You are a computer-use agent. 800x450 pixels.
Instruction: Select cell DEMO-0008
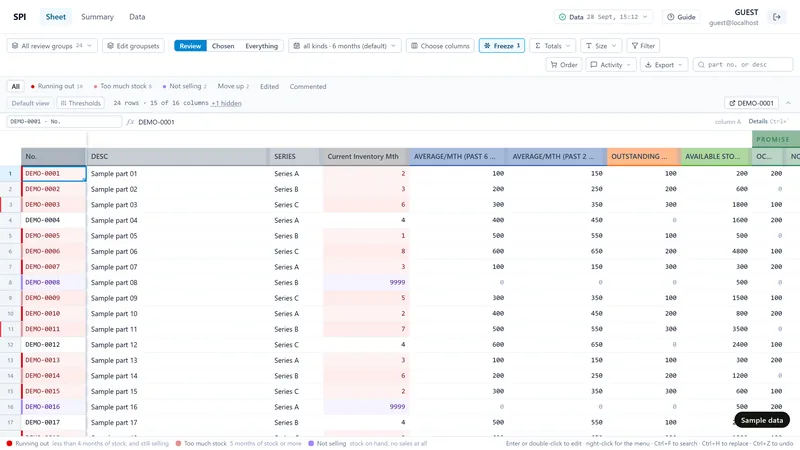(54, 282)
